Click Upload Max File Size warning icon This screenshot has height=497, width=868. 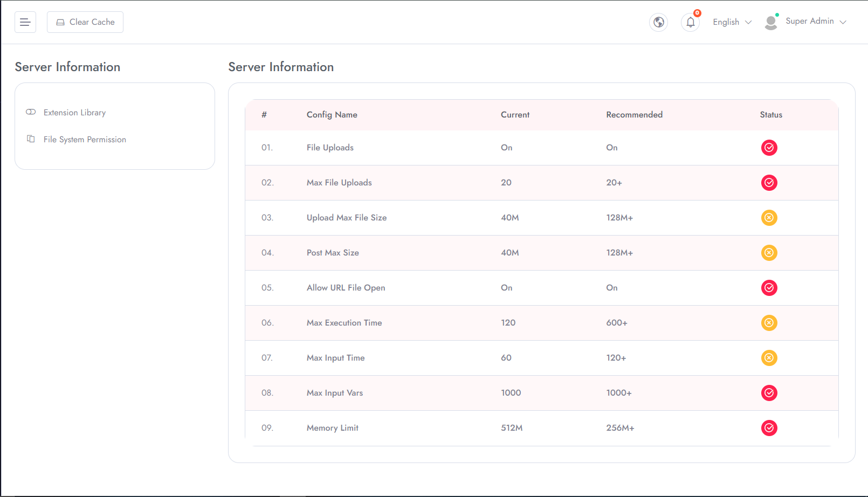[x=769, y=218]
